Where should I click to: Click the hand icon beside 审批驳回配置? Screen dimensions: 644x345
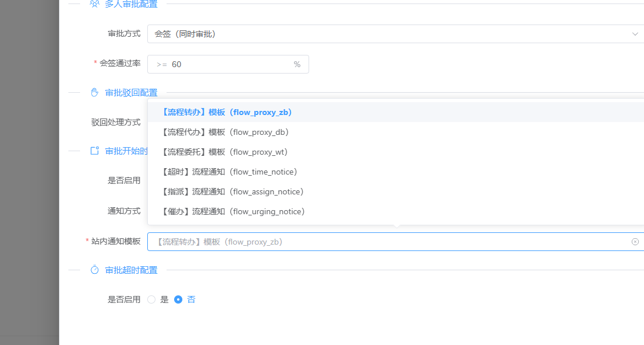coord(95,92)
